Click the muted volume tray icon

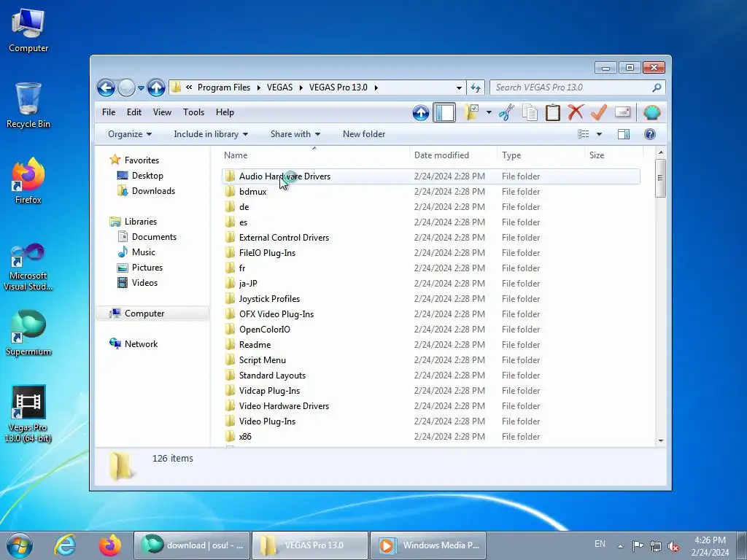point(673,546)
